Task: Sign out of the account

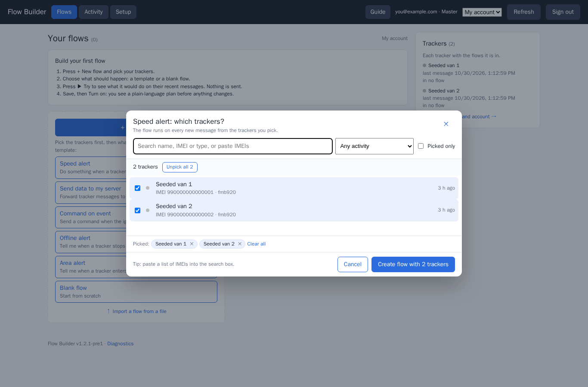Action: coord(563,12)
